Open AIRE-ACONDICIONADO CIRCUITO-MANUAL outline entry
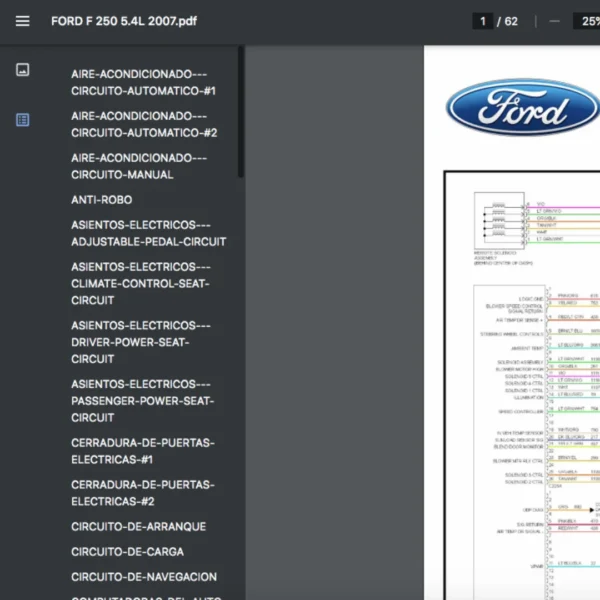 point(139,166)
